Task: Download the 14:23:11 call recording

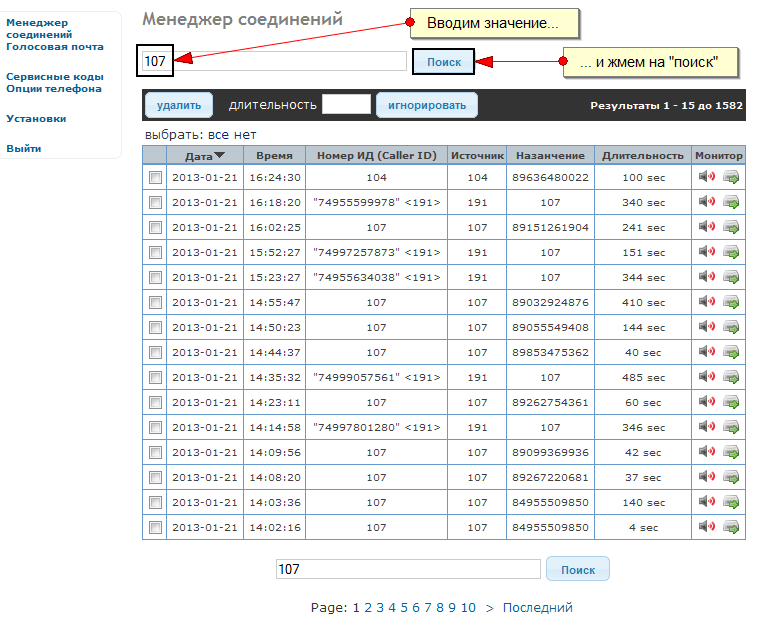Action: (x=731, y=402)
